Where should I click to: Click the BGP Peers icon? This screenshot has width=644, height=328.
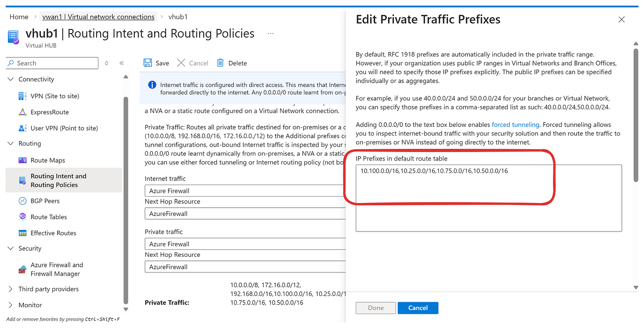pyautogui.click(x=23, y=201)
